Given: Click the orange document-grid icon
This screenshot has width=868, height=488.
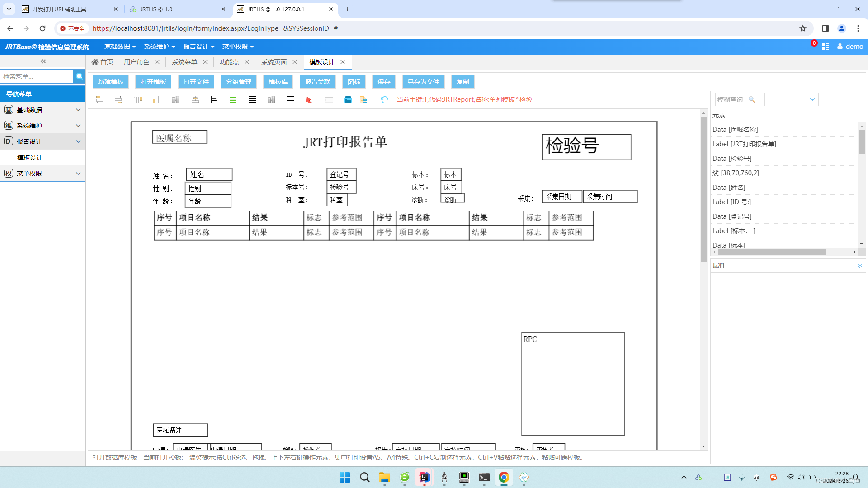Looking at the screenshot, I should click(x=363, y=100).
